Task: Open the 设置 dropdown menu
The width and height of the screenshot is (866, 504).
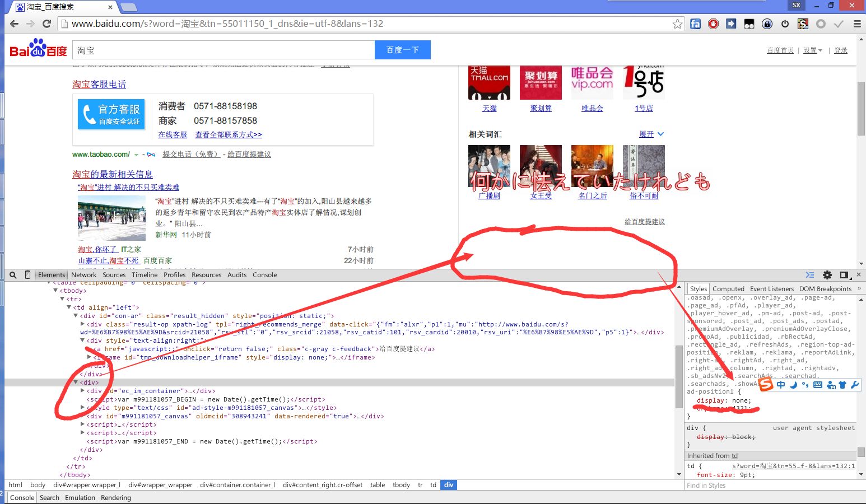Action: coord(813,50)
